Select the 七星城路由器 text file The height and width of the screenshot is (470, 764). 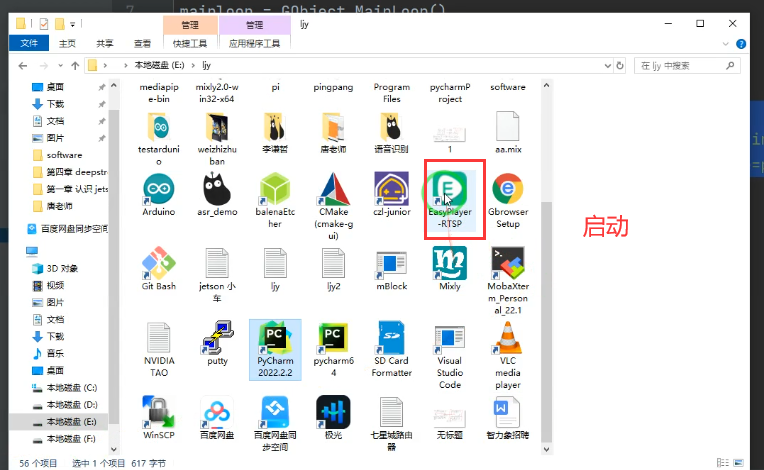pyautogui.click(x=391, y=412)
